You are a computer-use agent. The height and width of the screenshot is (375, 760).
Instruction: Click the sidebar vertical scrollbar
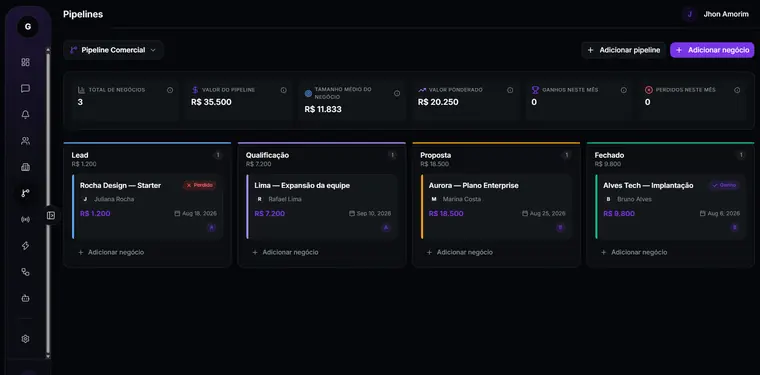pos(48,203)
